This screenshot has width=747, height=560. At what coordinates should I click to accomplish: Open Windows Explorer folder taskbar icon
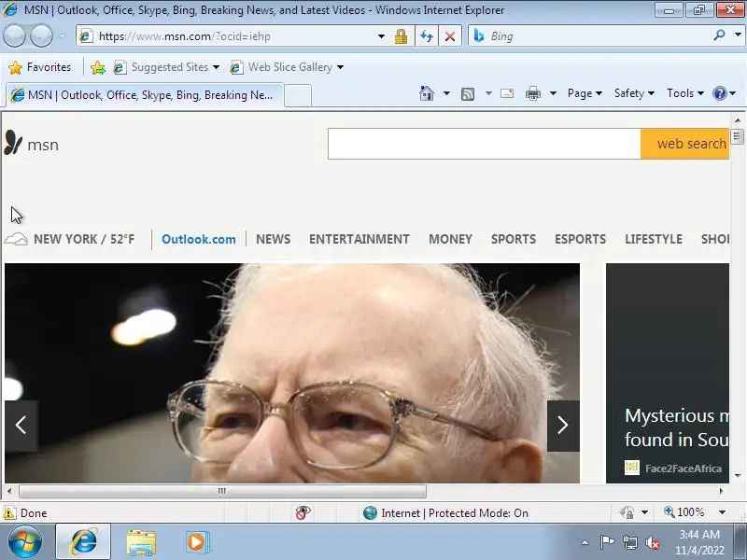click(x=141, y=543)
